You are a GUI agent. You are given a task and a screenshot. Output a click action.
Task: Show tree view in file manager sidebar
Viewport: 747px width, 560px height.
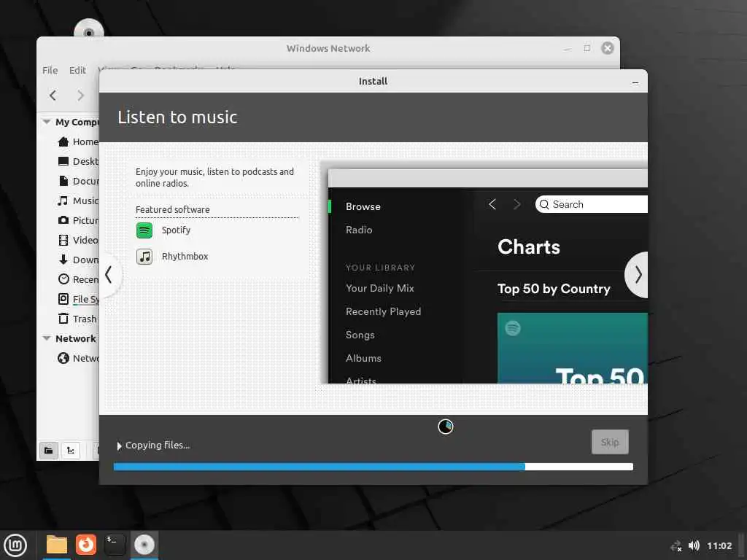(71, 451)
